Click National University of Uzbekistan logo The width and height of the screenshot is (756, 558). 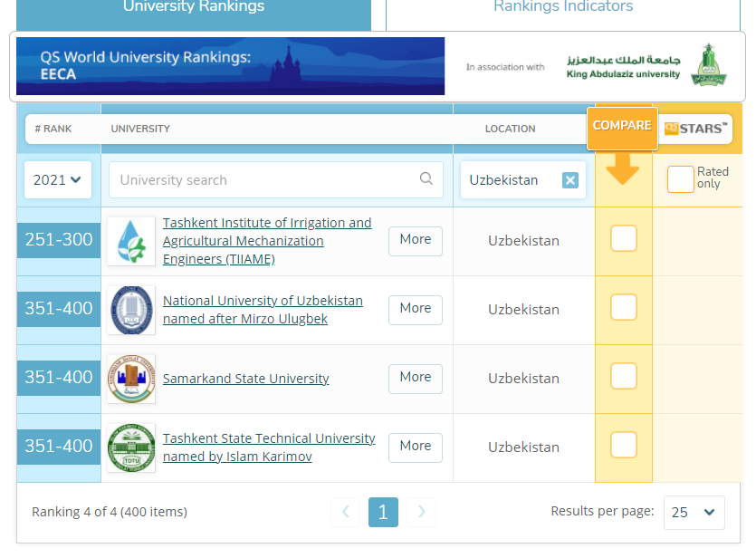coord(131,310)
